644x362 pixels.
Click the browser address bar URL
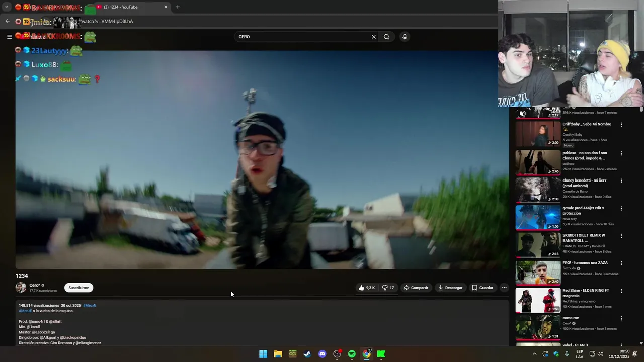(x=107, y=21)
